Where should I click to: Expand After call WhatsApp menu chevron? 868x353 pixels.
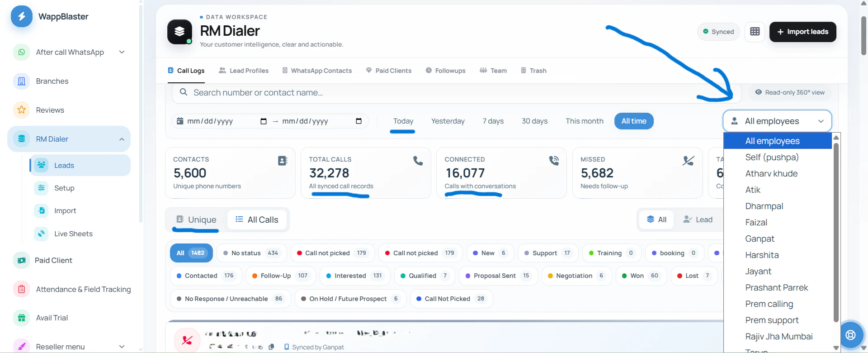[x=122, y=52]
